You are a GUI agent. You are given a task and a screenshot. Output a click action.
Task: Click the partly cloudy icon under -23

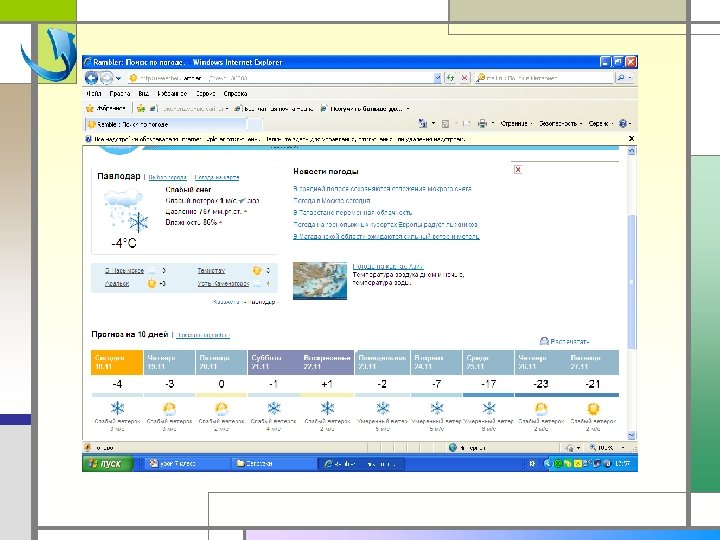tap(541, 408)
